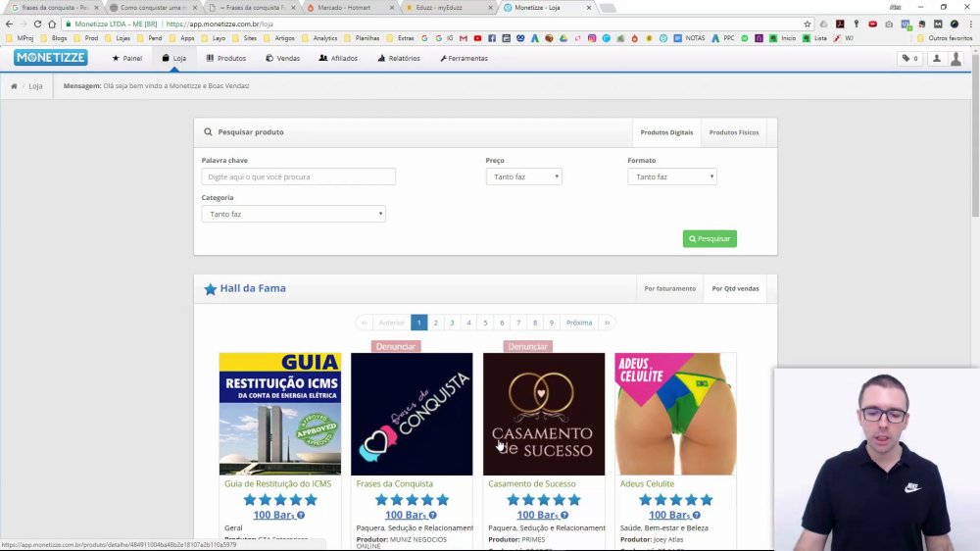980x551 pixels.
Task: Open Casamento de Sucesso product thumbnail
Action: 544,414
